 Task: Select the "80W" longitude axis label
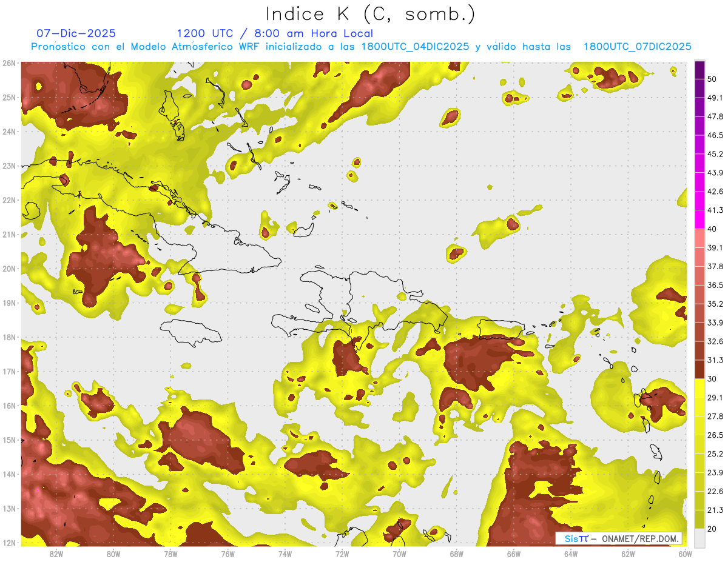point(113,554)
